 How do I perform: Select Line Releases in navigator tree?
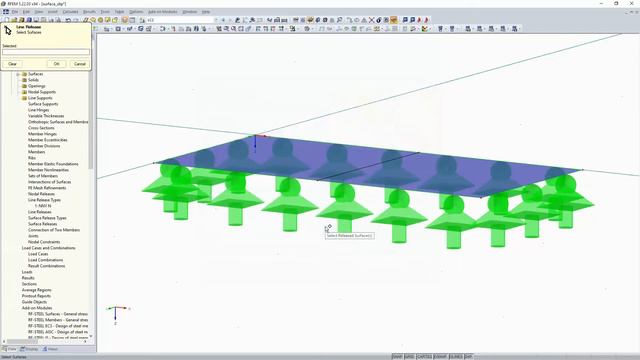pos(40,212)
